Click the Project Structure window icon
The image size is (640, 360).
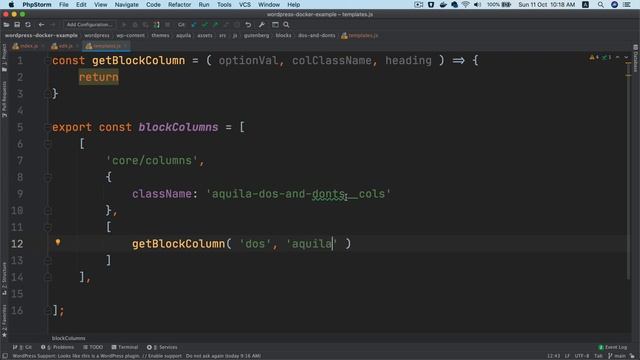click(x=275, y=25)
